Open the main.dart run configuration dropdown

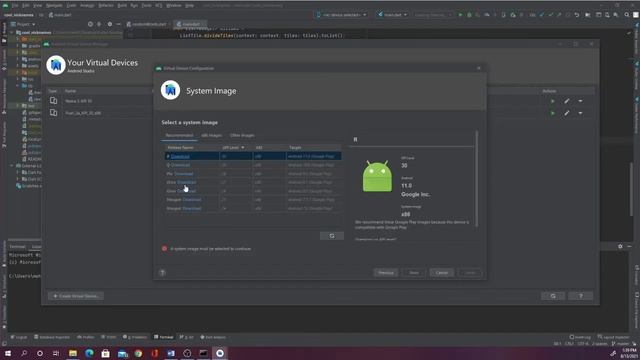tap(392, 15)
